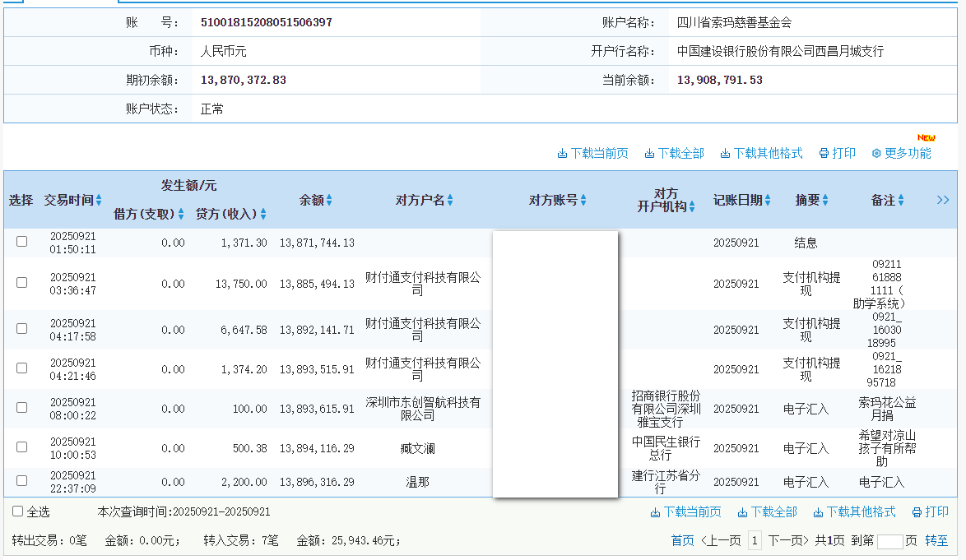Sort the table by 交易时间 column
The width and height of the screenshot is (966, 560).
pyautogui.click(x=73, y=199)
